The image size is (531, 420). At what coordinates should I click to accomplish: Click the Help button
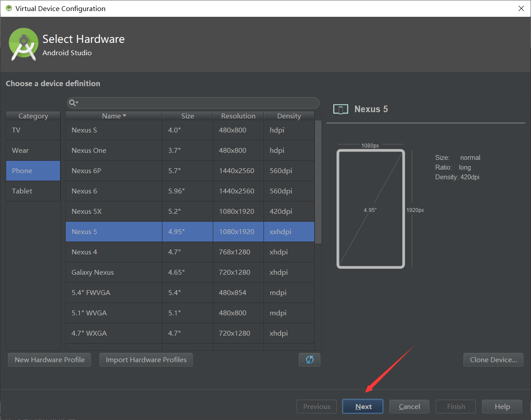[x=502, y=406]
